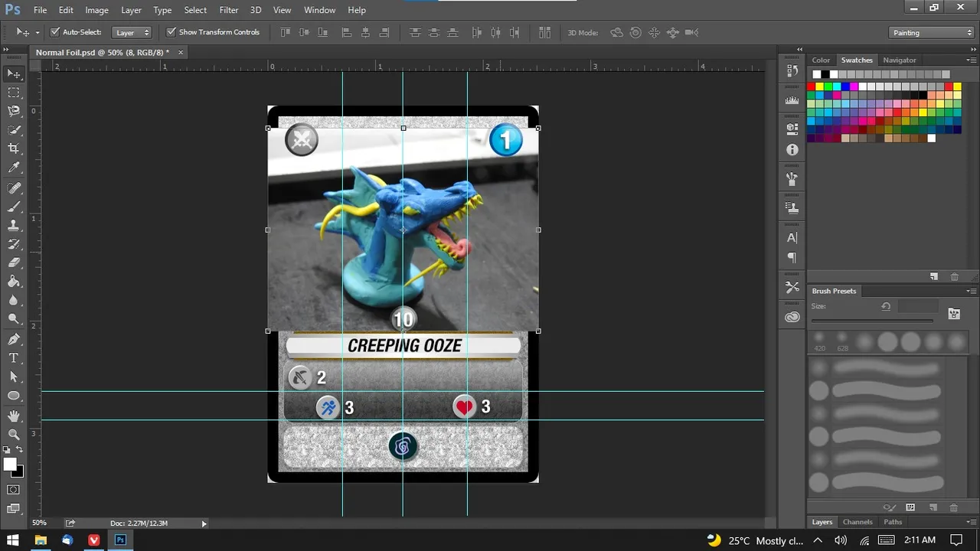Open the History panel icon

click(x=792, y=70)
